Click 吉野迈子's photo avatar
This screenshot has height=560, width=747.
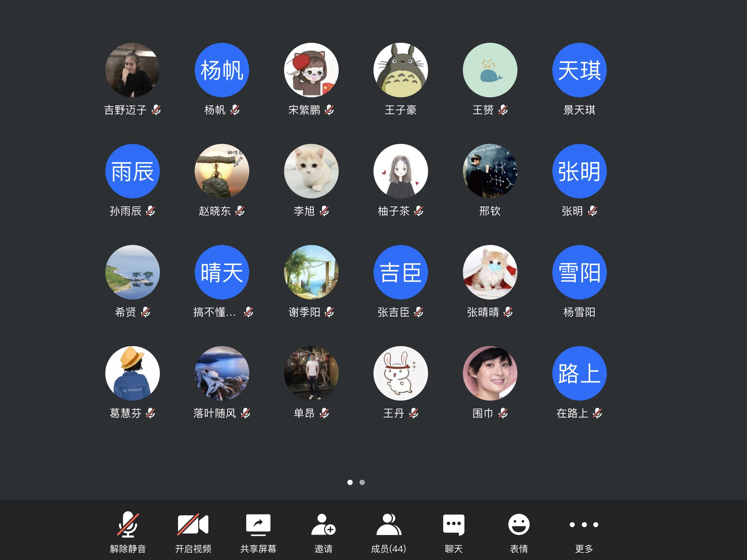(133, 70)
